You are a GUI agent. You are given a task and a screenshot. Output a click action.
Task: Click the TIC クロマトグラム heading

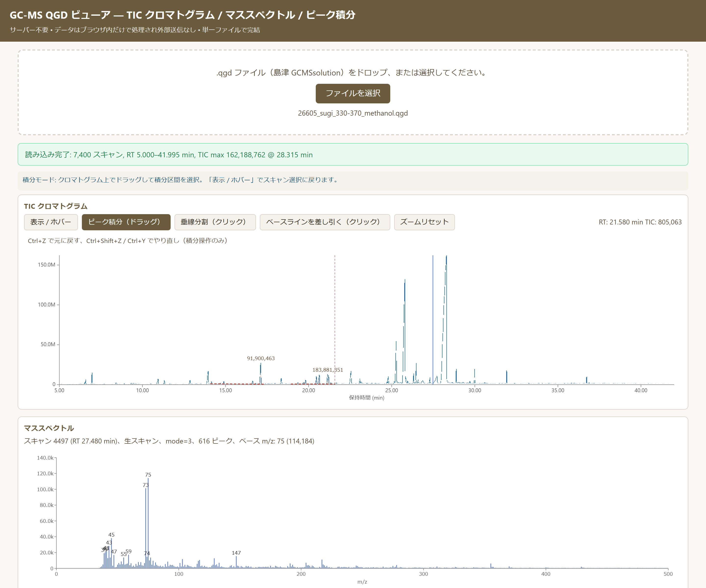coord(55,206)
